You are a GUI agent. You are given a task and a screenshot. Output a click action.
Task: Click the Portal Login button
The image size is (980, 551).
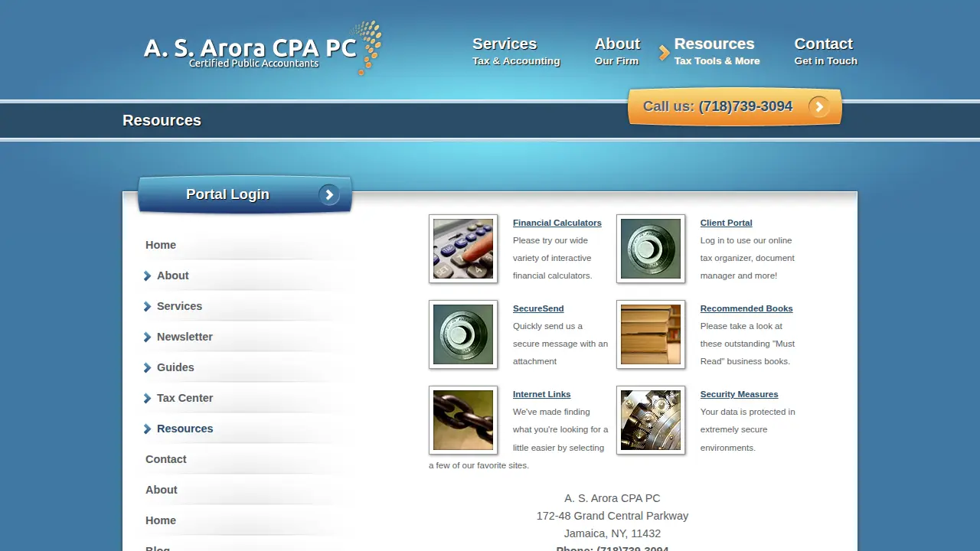point(245,194)
